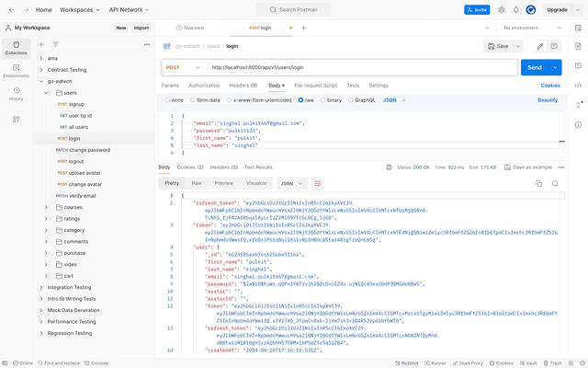Image resolution: width=588 pixels, height=368 pixels.
Task: Toggle response line wrapping icon
Action: click(x=317, y=183)
